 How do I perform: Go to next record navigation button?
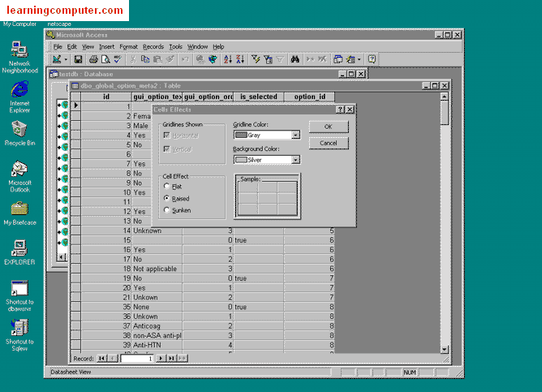(161, 359)
